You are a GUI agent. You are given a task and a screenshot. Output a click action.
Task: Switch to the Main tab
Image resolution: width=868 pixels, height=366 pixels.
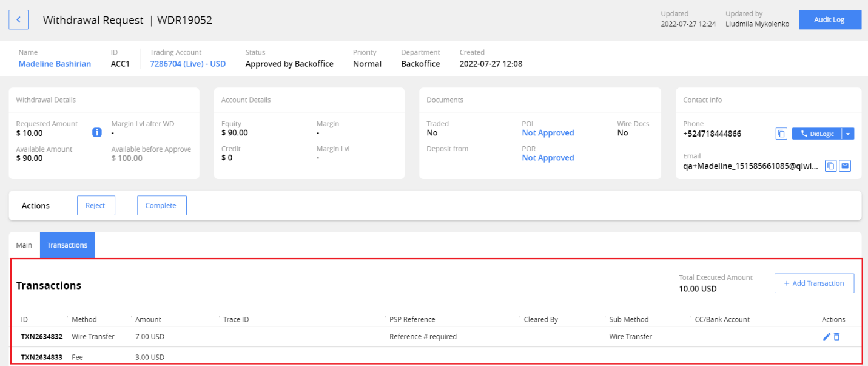click(x=24, y=245)
